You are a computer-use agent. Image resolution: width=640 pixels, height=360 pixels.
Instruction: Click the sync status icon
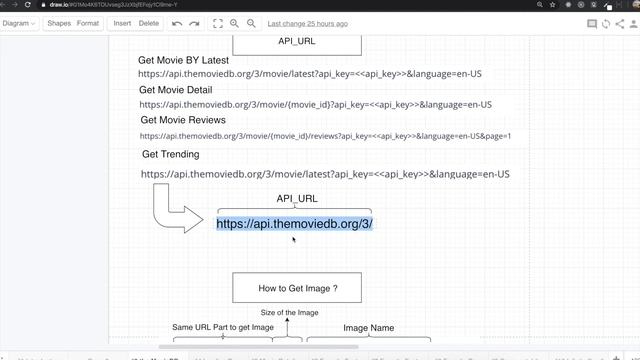(606, 24)
